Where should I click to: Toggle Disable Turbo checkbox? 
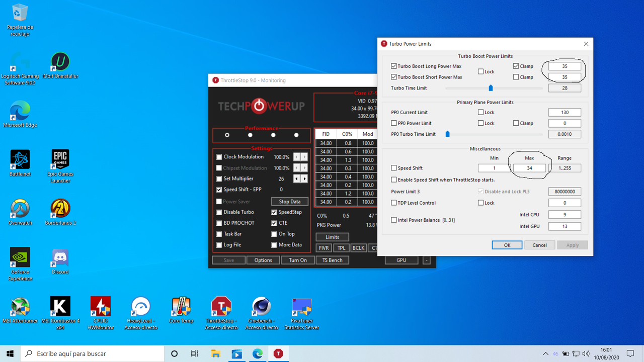point(219,212)
